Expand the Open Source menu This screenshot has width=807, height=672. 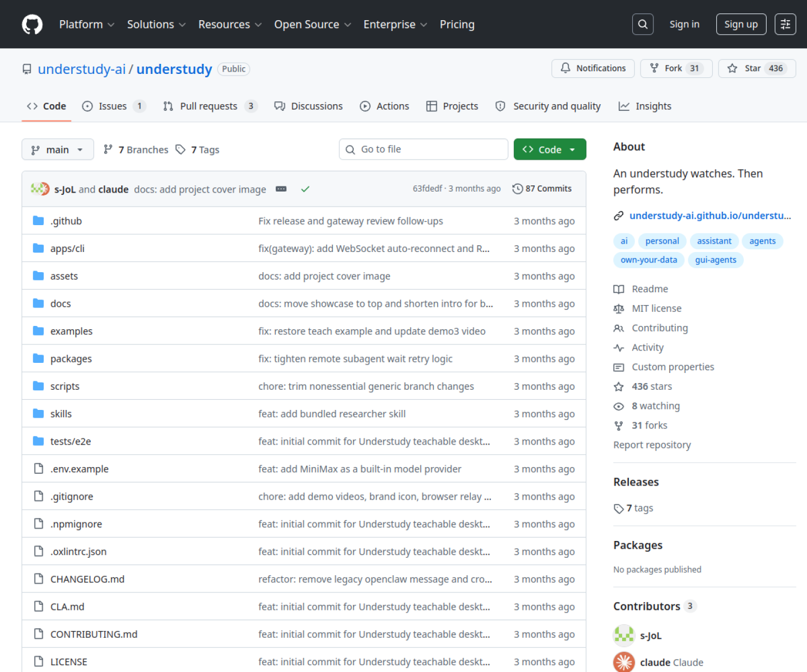pos(313,25)
